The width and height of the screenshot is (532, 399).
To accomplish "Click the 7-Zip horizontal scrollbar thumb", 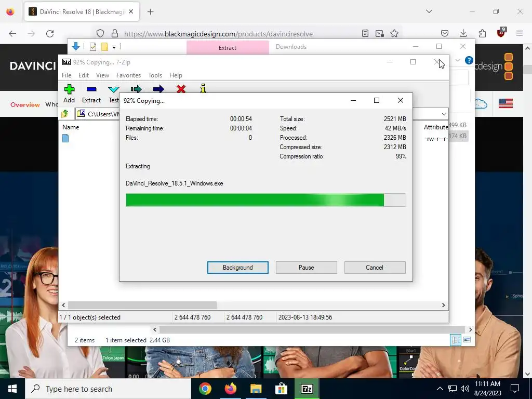I will click(142, 305).
